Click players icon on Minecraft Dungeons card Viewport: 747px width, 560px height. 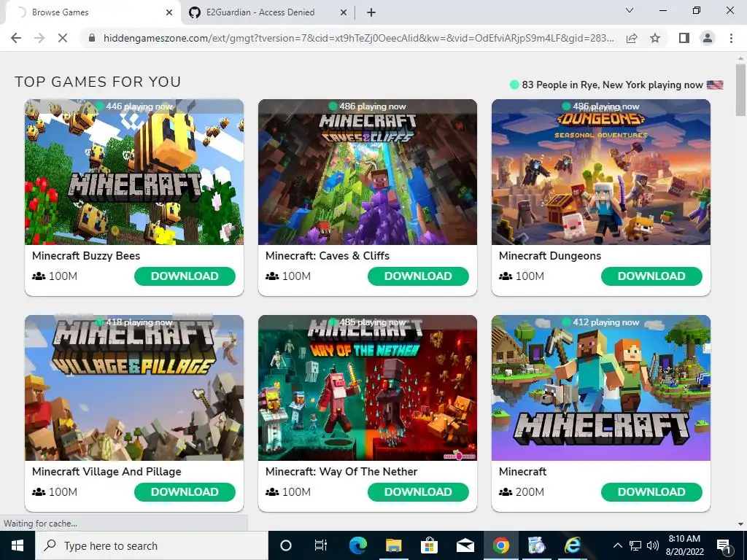(506, 276)
